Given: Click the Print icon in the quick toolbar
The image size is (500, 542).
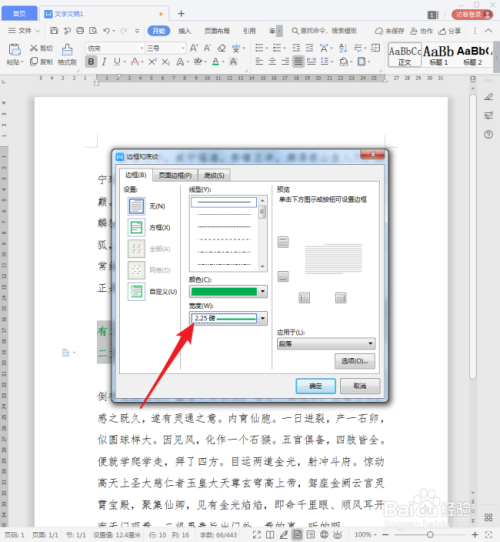Looking at the screenshot, I should click(80, 31).
